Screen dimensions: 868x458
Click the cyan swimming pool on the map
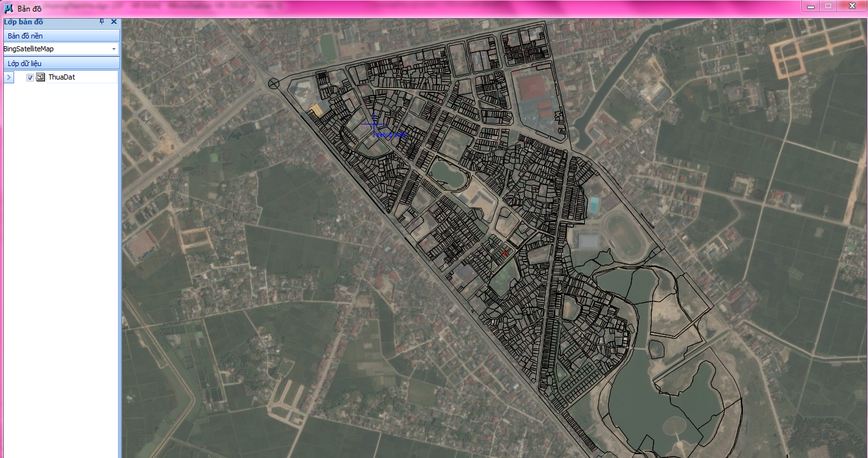click(x=595, y=205)
